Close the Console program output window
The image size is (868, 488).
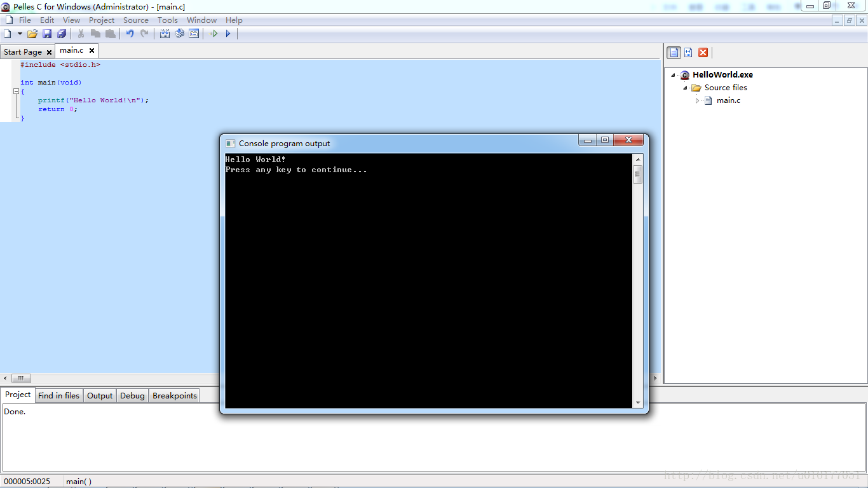pyautogui.click(x=628, y=140)
